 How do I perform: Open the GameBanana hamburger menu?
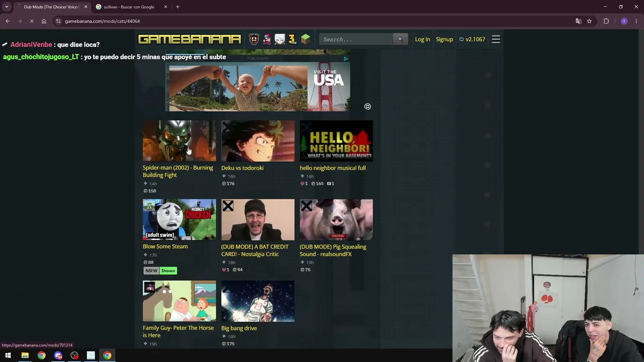(x=496, y=39)
